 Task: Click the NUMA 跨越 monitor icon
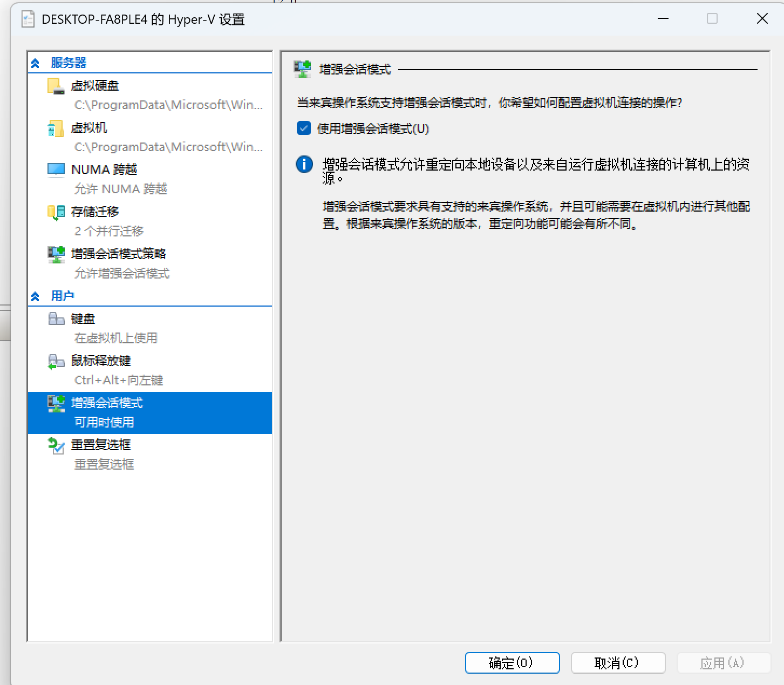(56, 170)
